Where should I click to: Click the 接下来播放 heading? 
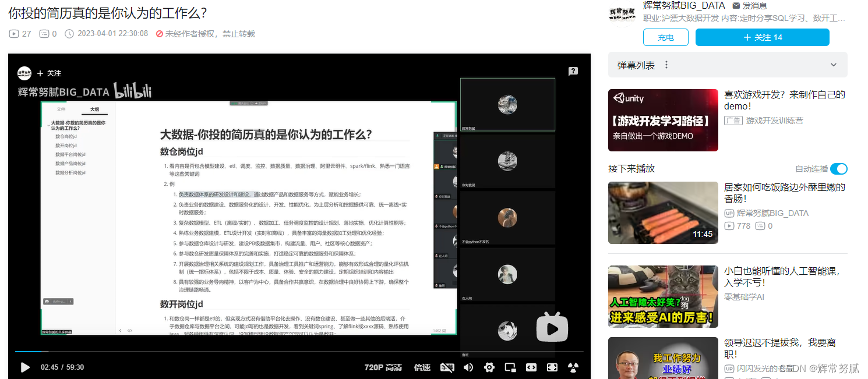[631, 169]
